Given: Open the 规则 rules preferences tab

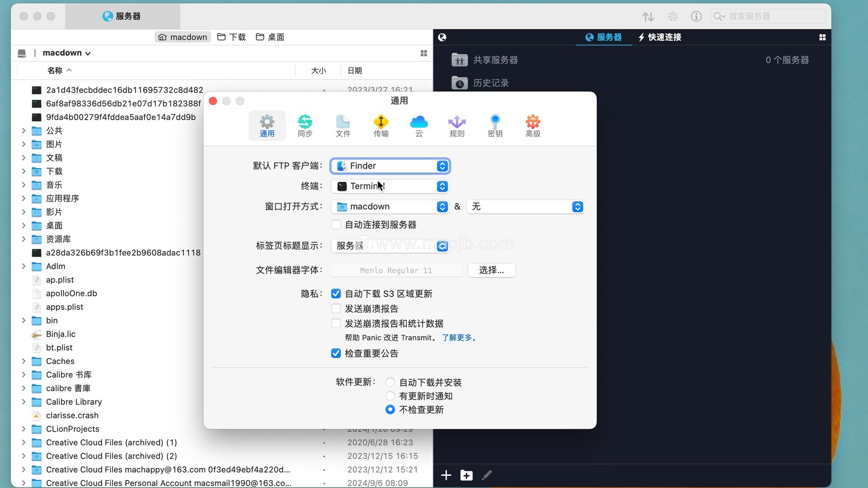Looking at the screenshot, I should click(457, 126).
